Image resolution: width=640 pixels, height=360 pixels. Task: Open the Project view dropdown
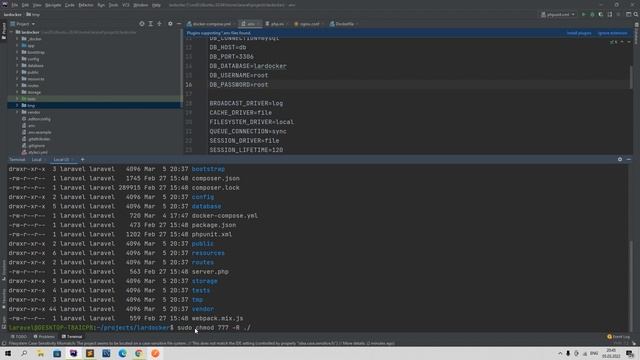23,24
